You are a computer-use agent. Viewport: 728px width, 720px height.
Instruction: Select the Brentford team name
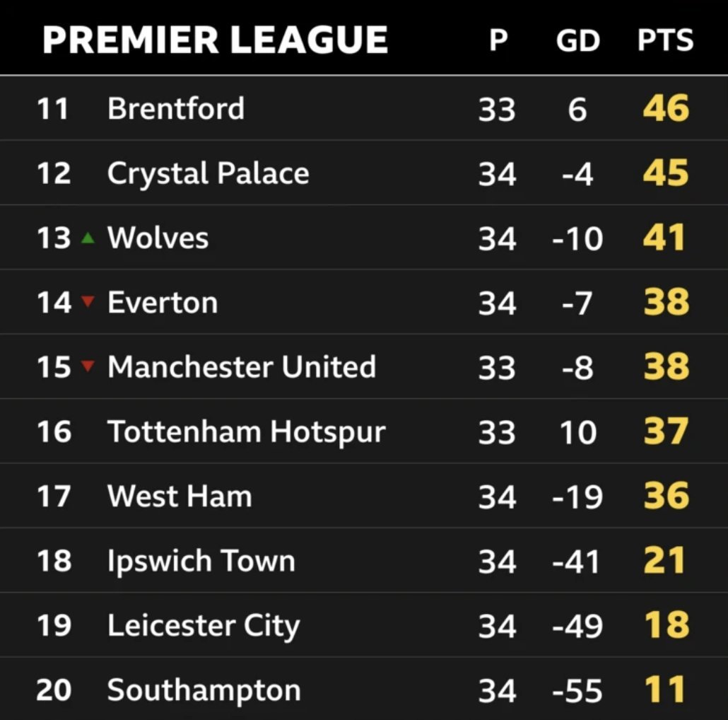(x=176, y=108)
